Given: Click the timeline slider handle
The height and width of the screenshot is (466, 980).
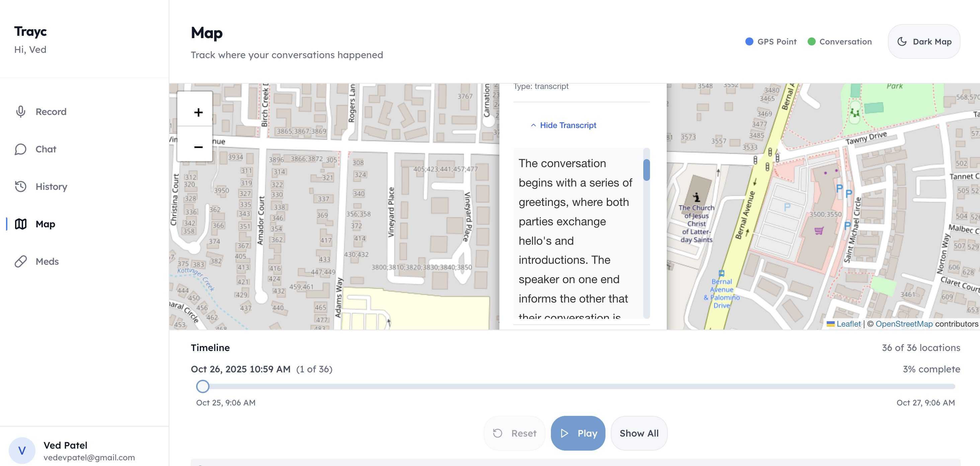Looking at the screenshot, I should [203, 386].
